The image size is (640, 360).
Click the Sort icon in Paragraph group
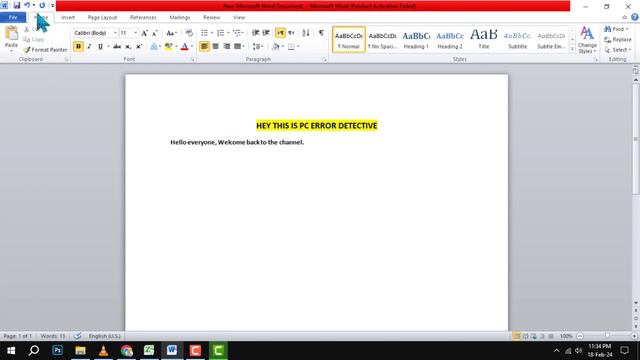(306, 33)
